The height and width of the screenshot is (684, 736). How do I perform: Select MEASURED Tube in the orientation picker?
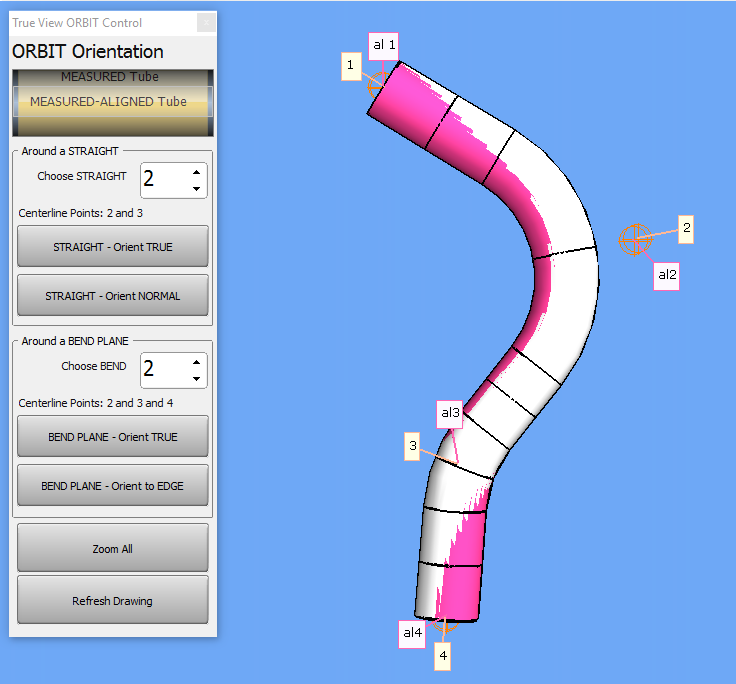coord(112,77)
